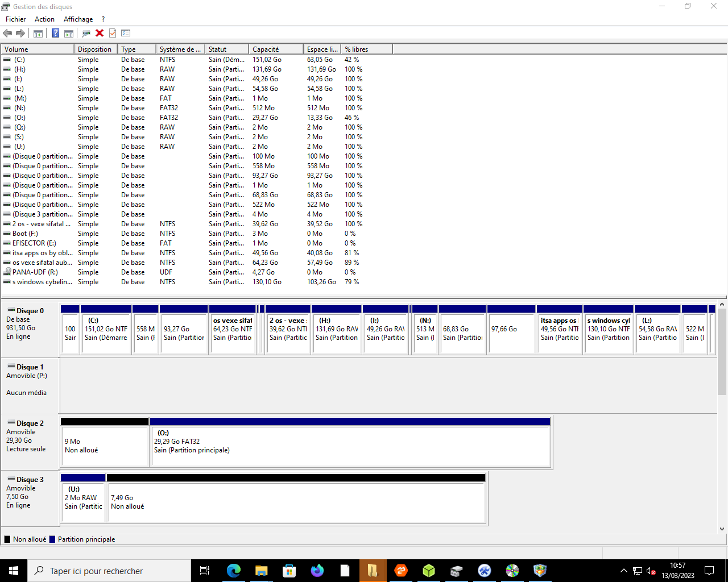
Task: Click the taskbar search box
Action: click(109, 571)
